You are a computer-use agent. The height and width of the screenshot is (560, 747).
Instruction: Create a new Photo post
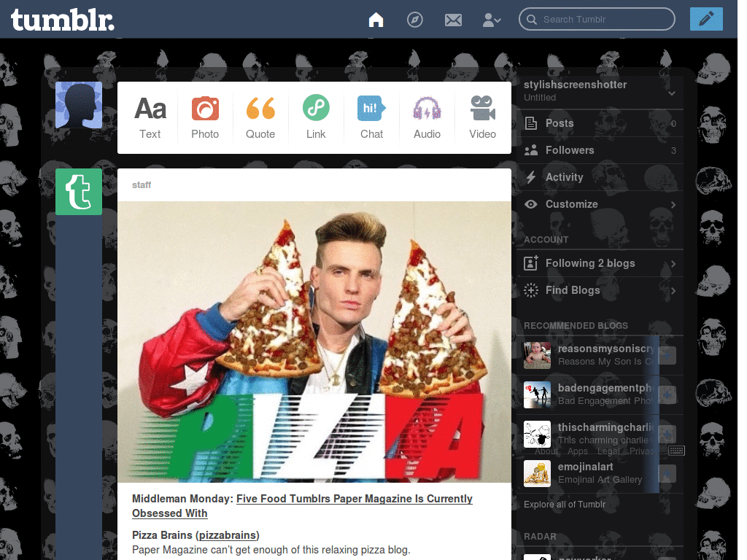[x=205, y=117]
